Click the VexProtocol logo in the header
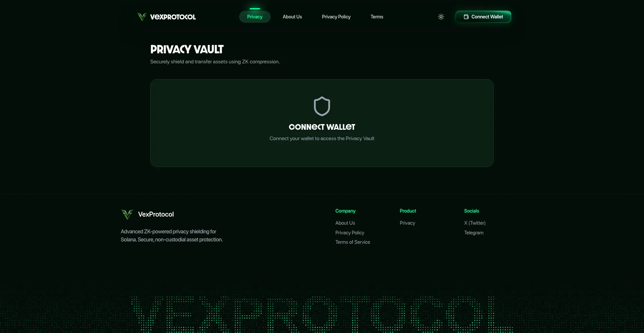Viewport: 644px width, 333px height. [166, 17]
